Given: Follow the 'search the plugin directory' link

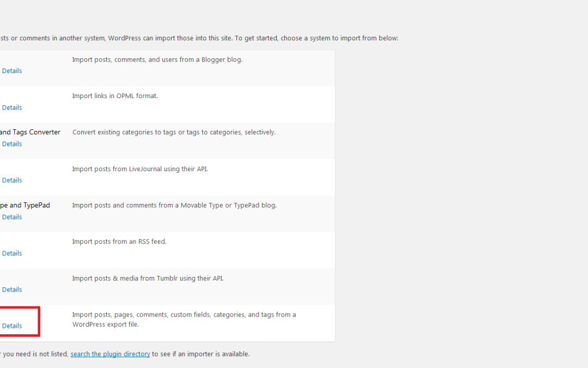Looking at the screenshot, I should [110, 354].
